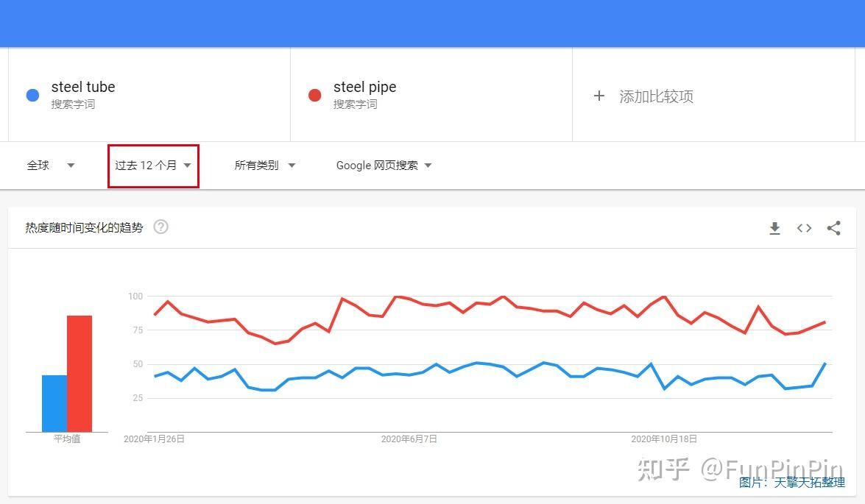865x504 pixels.
Task: Click the share icon
Action: [833, 228]
